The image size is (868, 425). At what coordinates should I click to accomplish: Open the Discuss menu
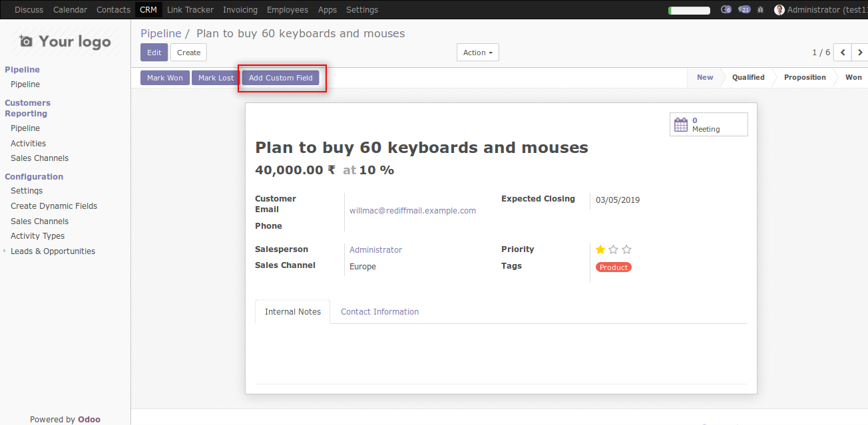29,10
